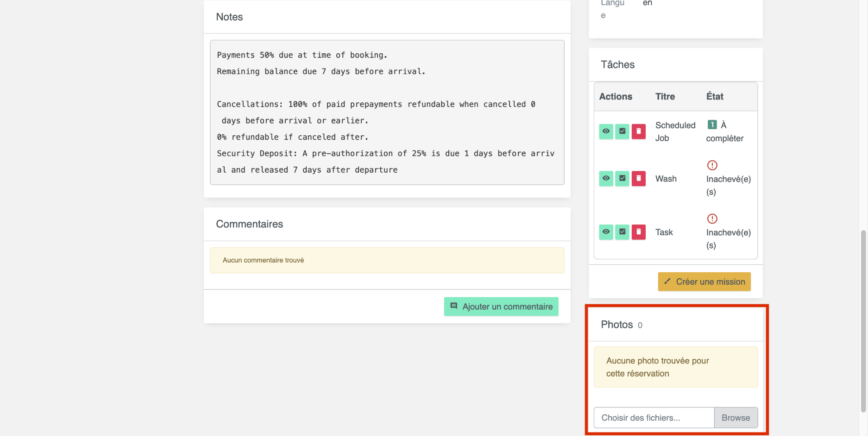Viewport: 868px width, 438px height.
Task: View the Scheduled Job task details
Action: (x=606, y=131)
